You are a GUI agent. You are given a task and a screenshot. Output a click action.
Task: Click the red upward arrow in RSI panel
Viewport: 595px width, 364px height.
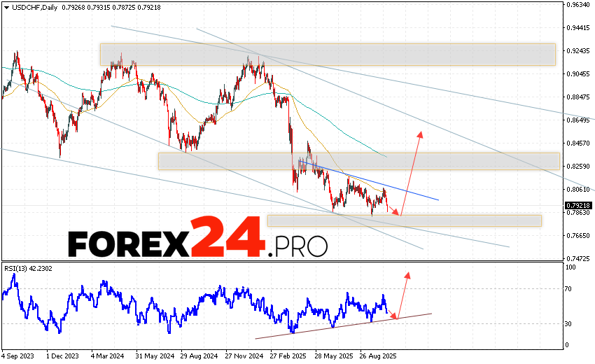(x=407, y=274)
